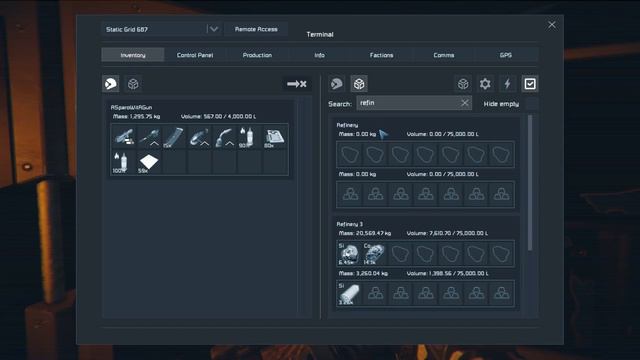
Task: Click the throw-out arrow X button
Action: click(297, 84)
